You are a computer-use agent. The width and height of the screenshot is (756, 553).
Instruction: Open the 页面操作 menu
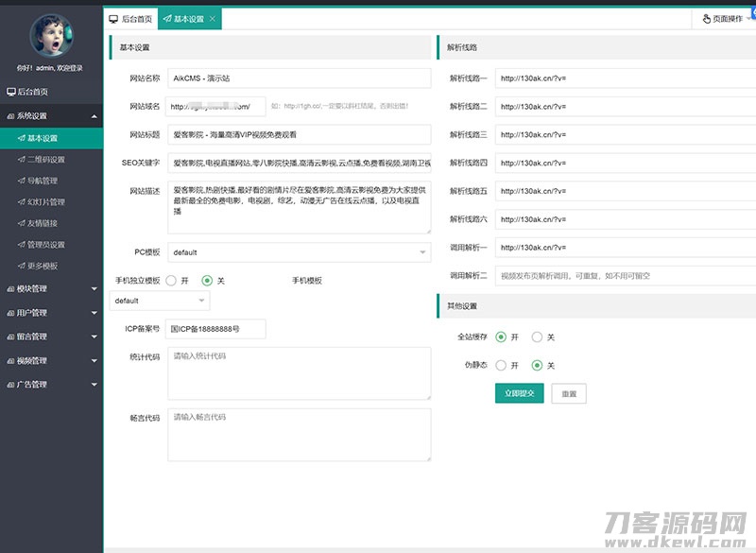point(724,17)
